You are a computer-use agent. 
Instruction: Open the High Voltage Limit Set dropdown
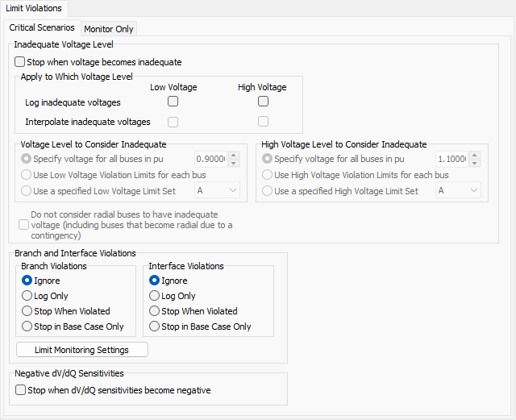[x=458, y=190]
